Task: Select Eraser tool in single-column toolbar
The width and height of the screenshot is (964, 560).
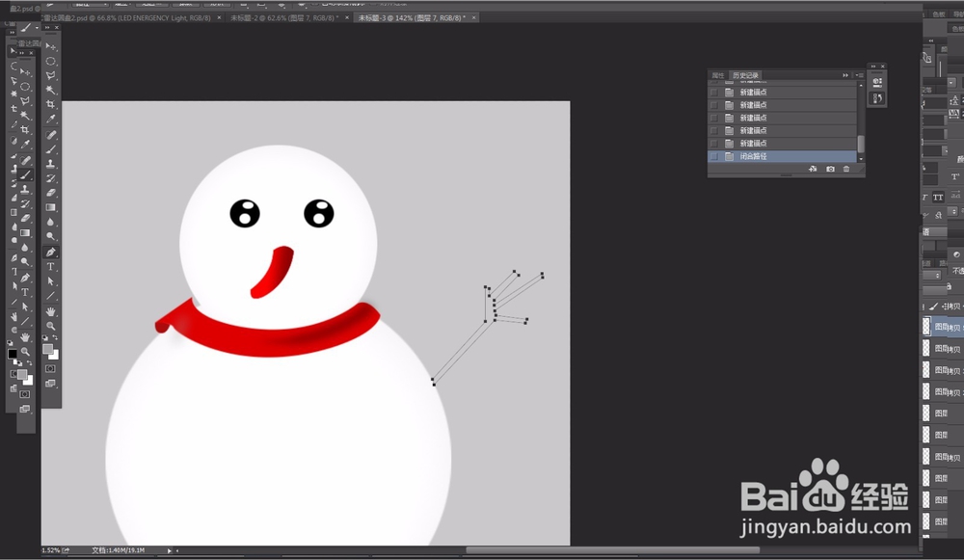Action: pos(50,193)
